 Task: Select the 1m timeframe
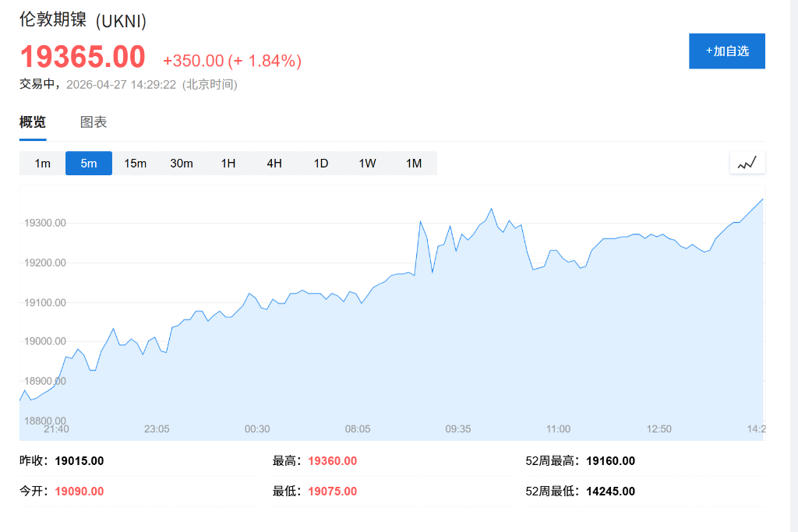coord(43,164)
